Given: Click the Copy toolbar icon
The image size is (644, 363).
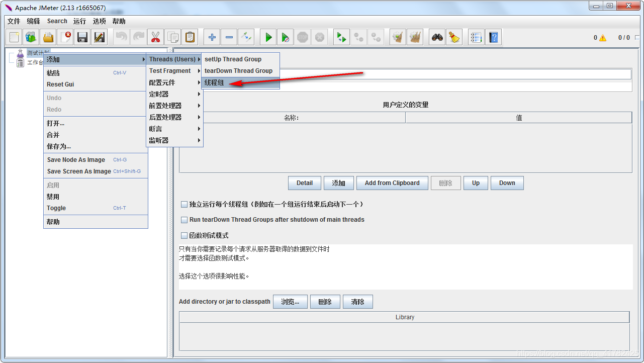Looking at the screenshot, I should pos(173,37).
